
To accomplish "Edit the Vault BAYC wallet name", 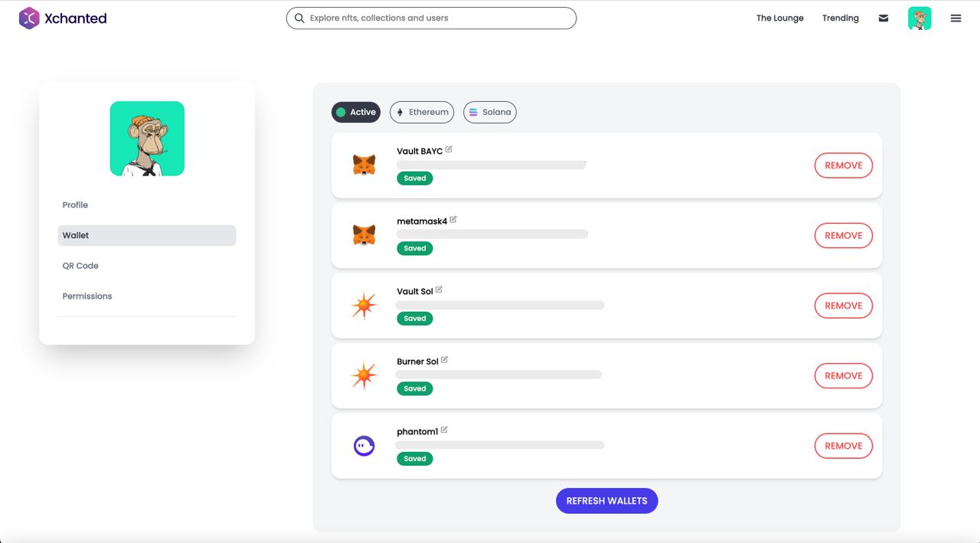I will pos(449,149).
